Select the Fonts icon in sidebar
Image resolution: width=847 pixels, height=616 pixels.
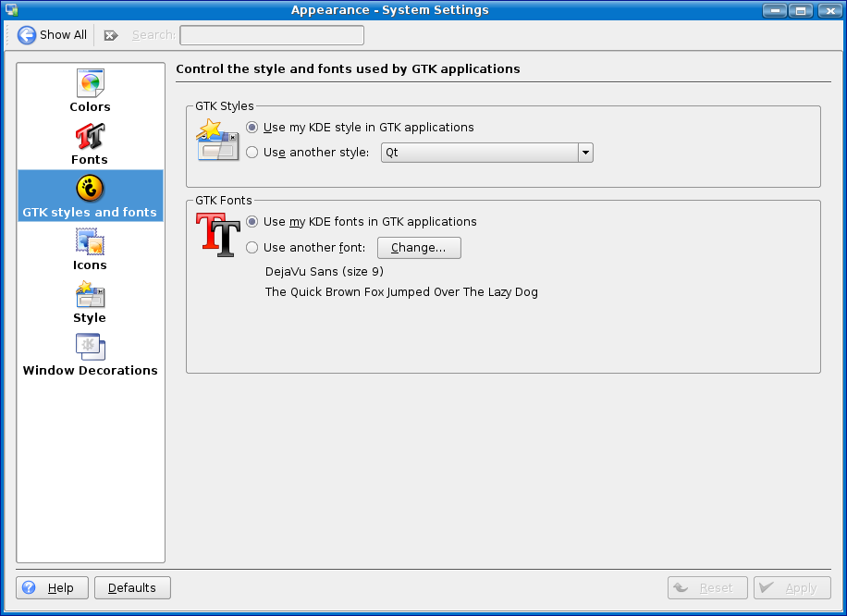90,137
